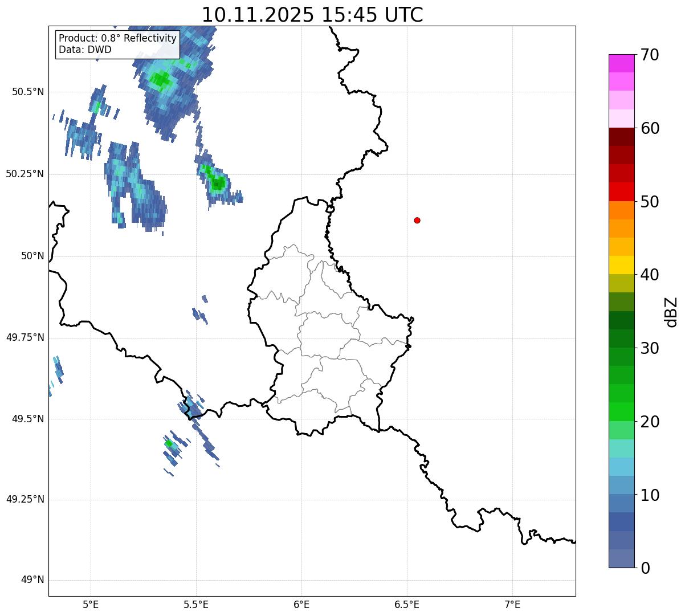Click the colorbar 50 tick label
685x616 pixels.
[650, 202]
